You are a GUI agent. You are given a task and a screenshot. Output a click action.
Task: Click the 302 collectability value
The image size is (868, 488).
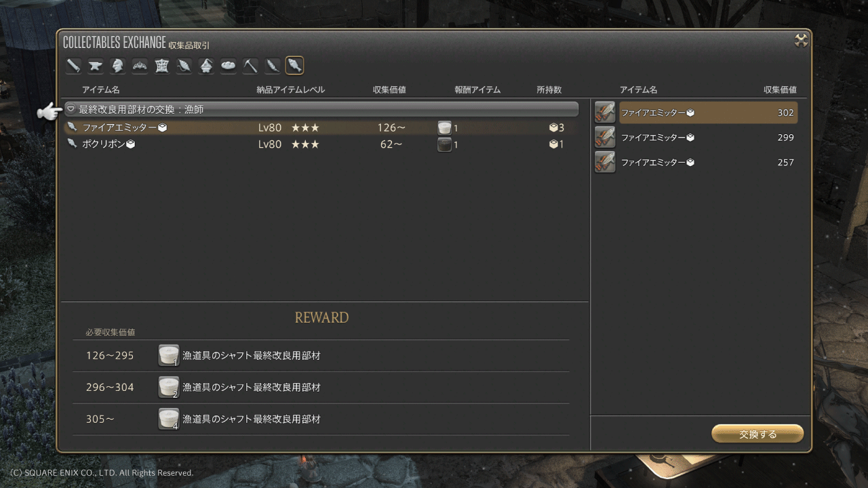(785, 113)
